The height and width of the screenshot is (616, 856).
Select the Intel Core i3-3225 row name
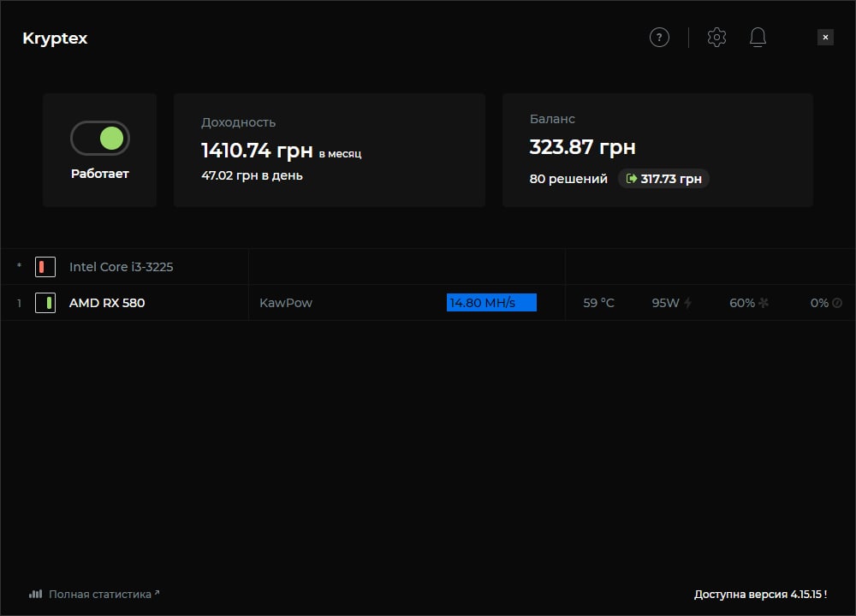[x=122, y=267]
